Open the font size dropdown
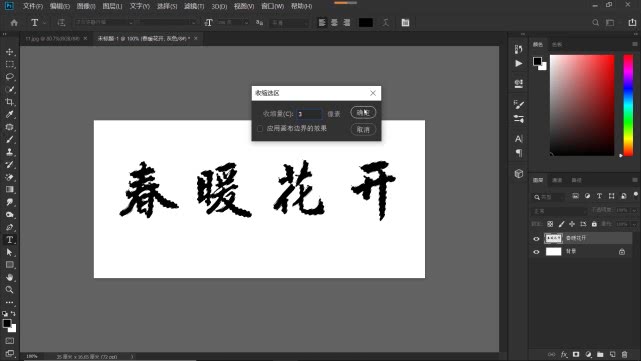641x361 pixels. pos(233,22)
